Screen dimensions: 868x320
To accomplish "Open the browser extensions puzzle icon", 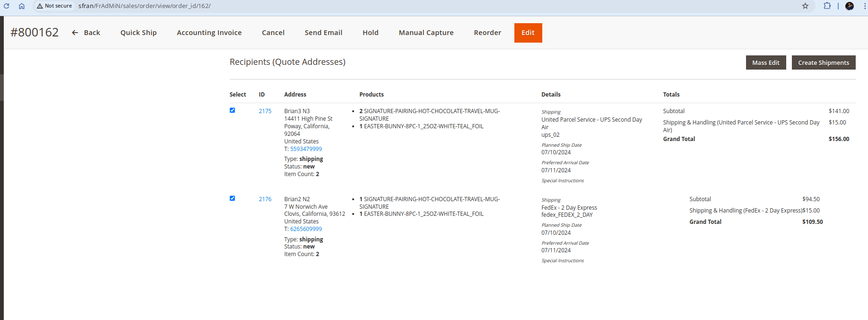I will point(827,6).
